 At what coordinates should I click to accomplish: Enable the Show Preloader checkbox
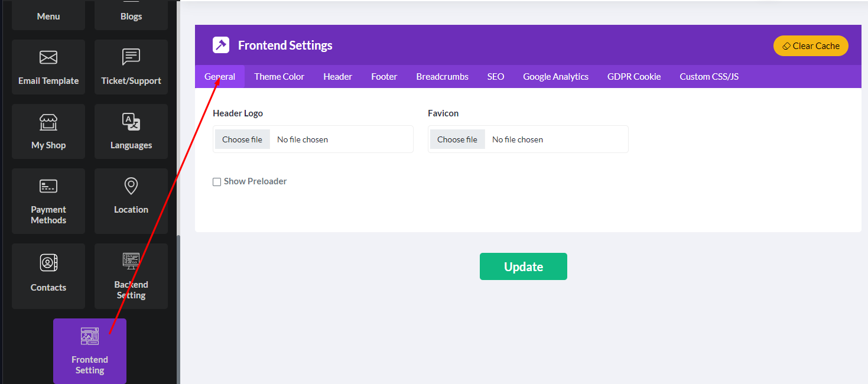pyautogui.click(x=217, y=182)
